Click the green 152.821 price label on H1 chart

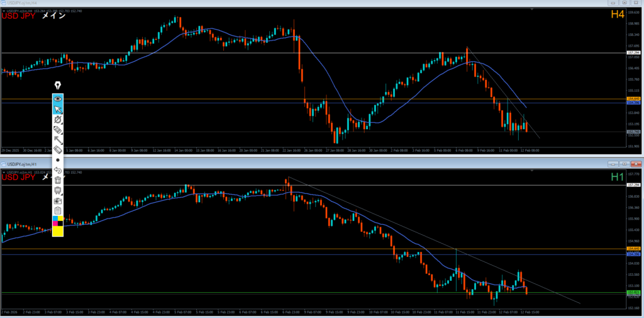coord(633,293)
